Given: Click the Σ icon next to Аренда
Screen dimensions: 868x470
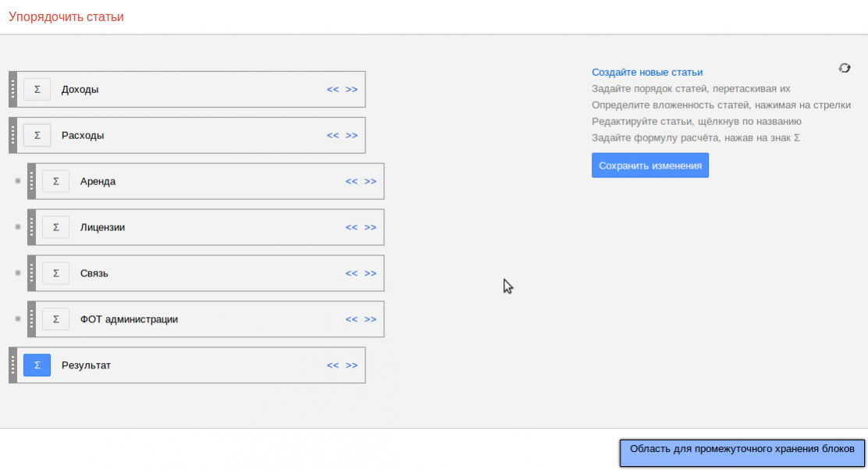Looking at the screenshot, I should tap(55, 181).
